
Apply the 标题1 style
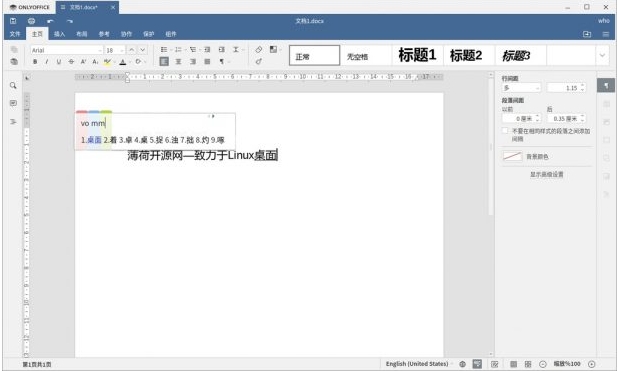417,56
